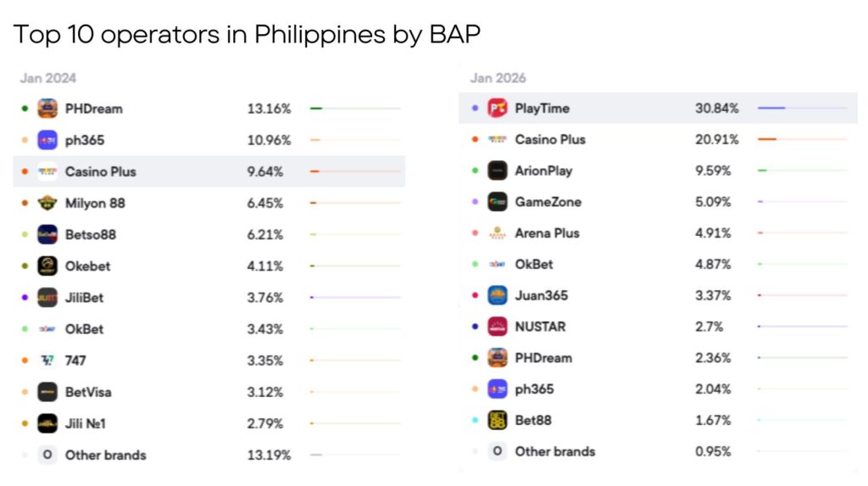The image size is (868, 486).
Task: Click the orange legend dot beside 747
Action: [25, 360]
